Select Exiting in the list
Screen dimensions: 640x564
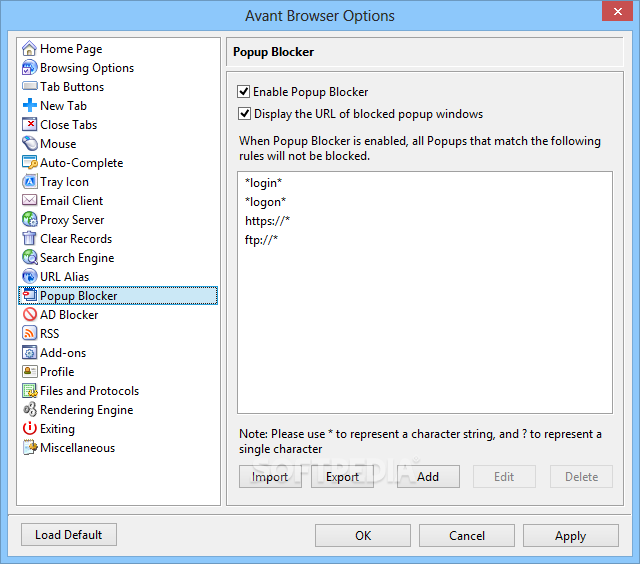pos(57,429)
